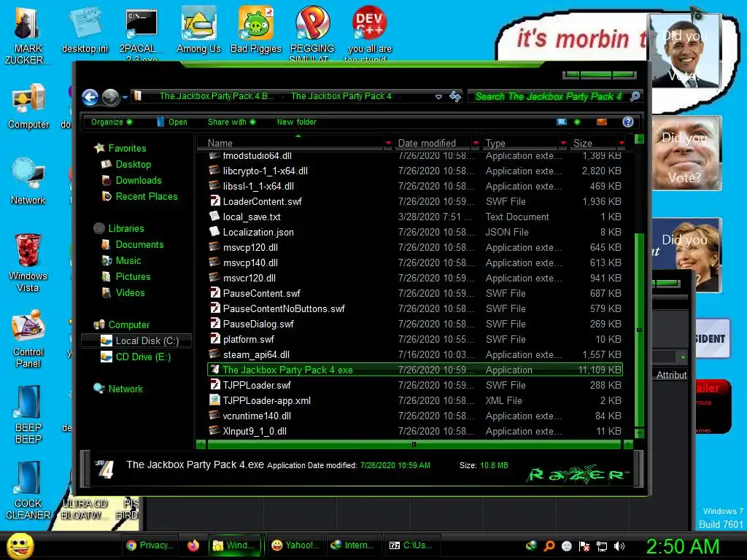
Task: Switch to the Privacy Chrome taskbar button
Action: 150,545
